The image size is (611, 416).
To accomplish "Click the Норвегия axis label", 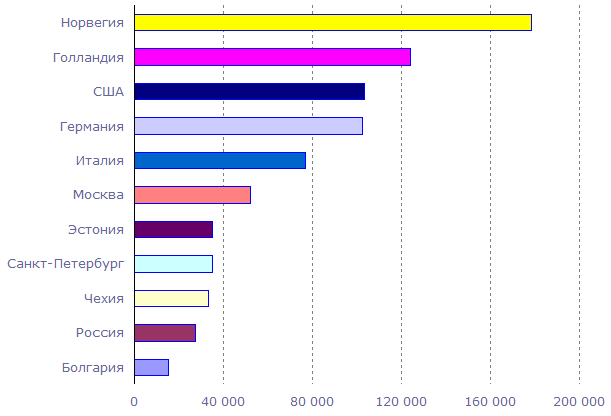I will tap(92, 23).
